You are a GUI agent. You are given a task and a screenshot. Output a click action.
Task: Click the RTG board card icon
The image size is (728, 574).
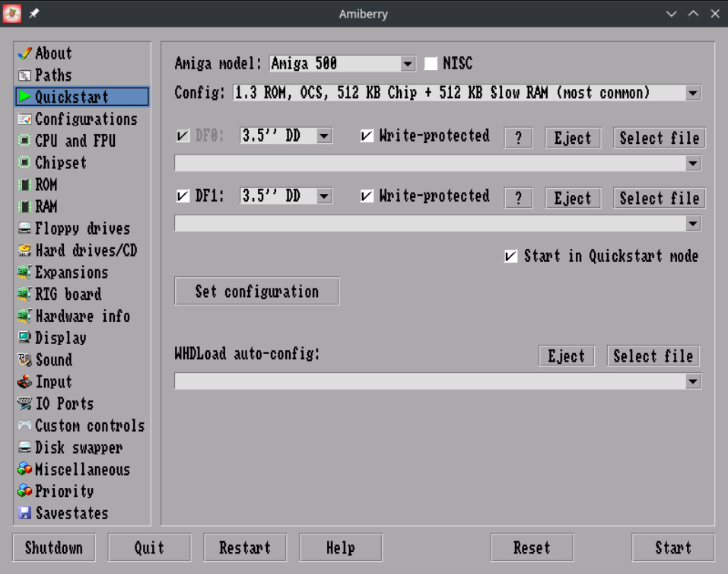24,294
